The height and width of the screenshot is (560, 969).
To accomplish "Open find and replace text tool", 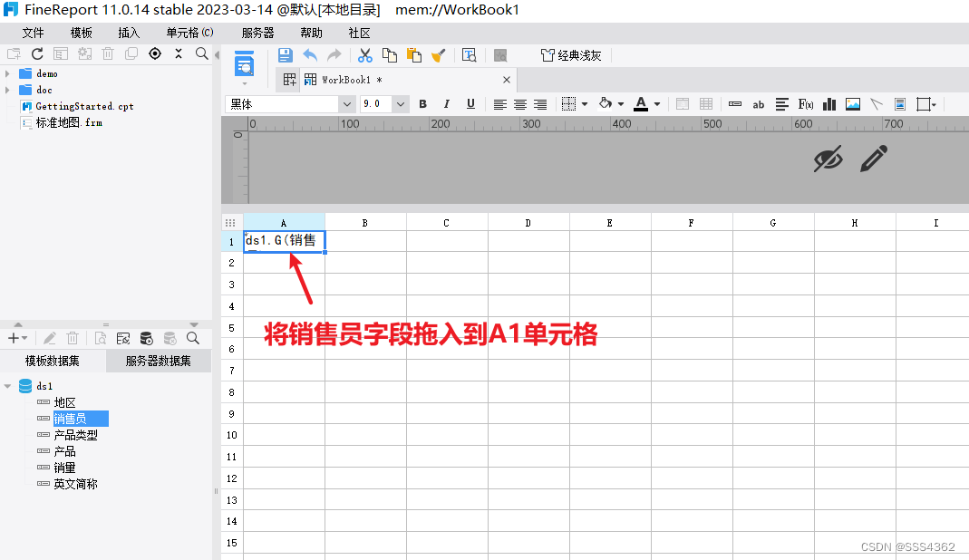I will coord(469,55).
